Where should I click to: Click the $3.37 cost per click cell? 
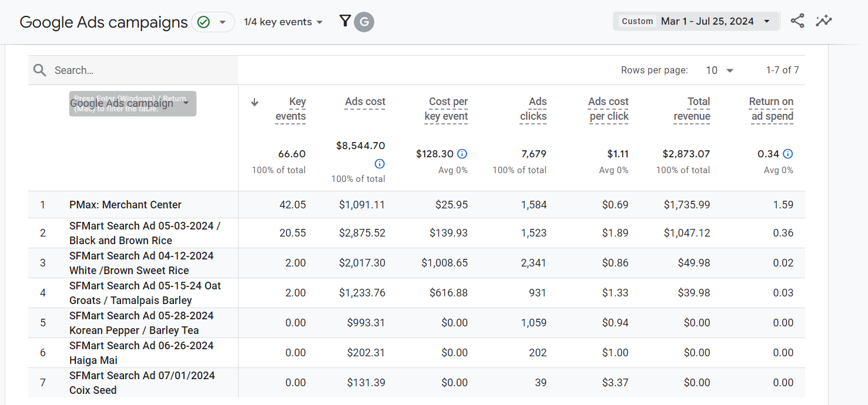[x=615, y=383]
